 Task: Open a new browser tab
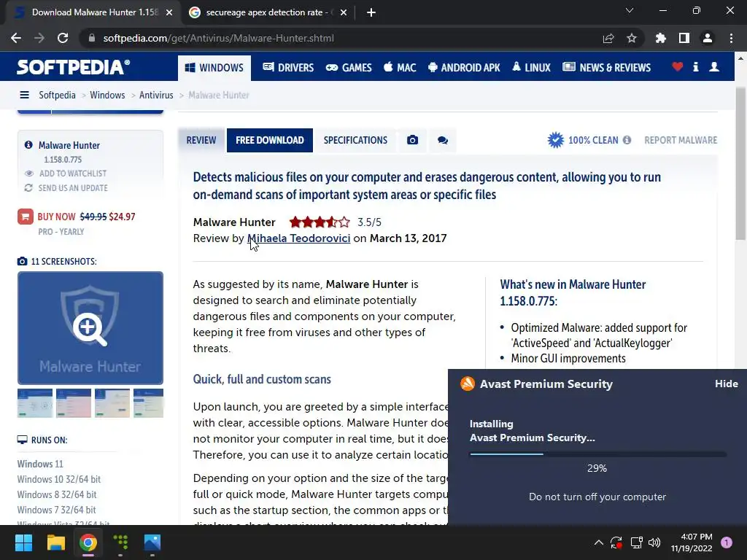tap(371, 12)
